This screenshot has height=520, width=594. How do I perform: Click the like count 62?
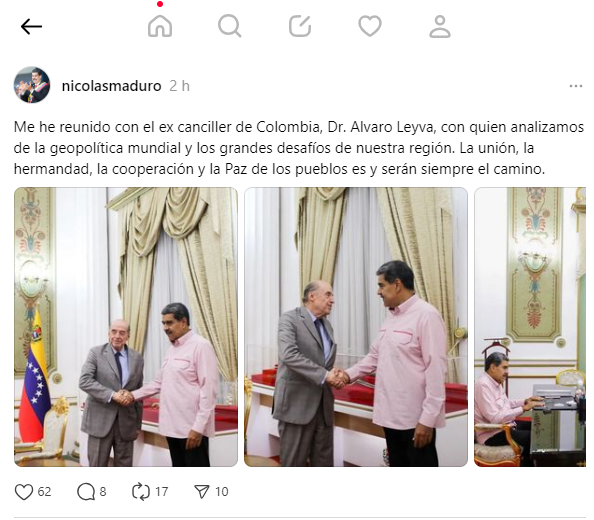tap(44, 492)
